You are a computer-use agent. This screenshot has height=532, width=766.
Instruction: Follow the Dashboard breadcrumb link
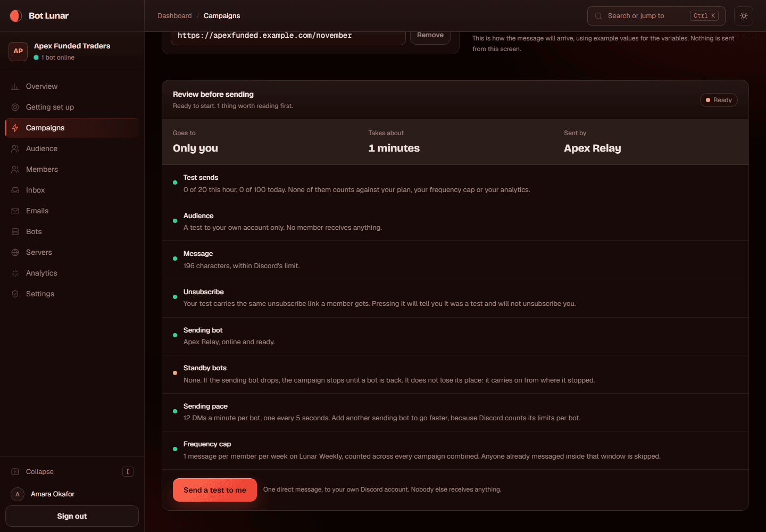coord(174,16)
